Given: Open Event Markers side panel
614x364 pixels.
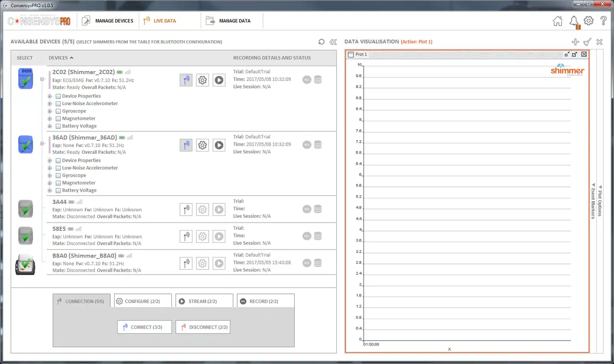Looking at the screenshot, I should coord(593,201).
